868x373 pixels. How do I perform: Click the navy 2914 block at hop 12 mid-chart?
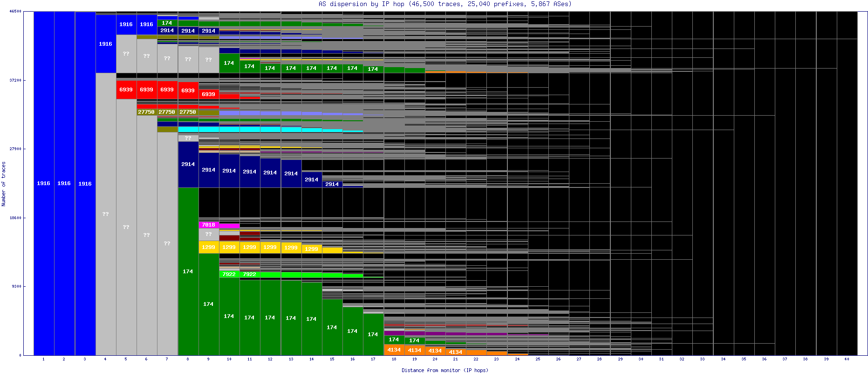click(270, 173)
